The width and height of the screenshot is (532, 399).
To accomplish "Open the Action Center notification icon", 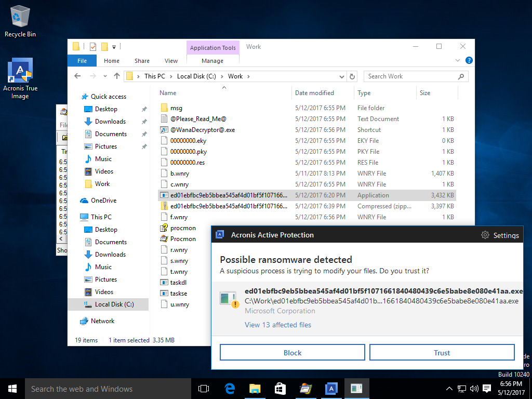I will click(487, 389).
